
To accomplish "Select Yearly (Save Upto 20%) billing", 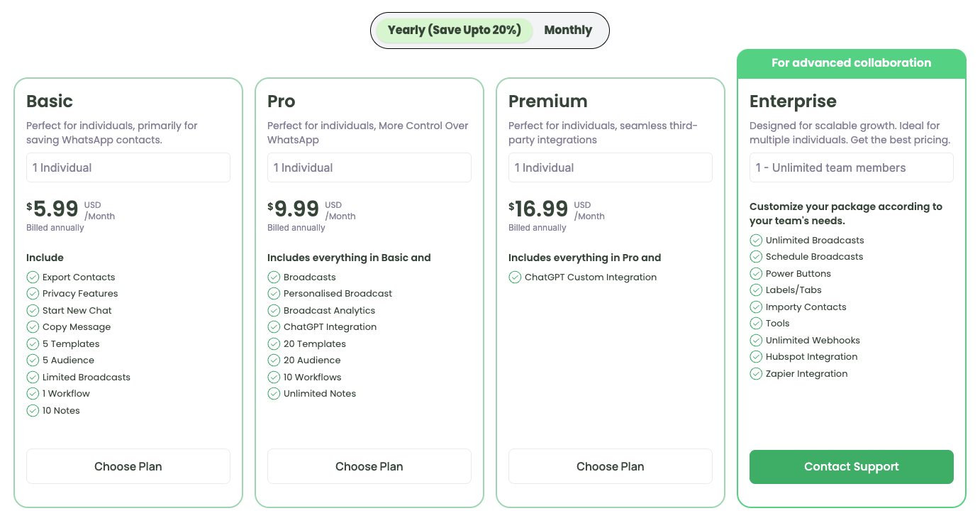I will click(455, 30).
